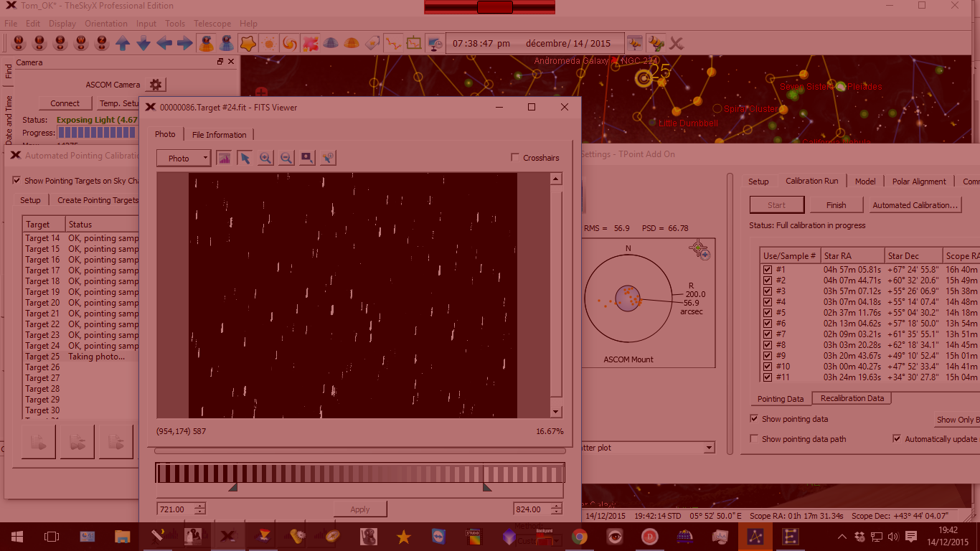
Task: Click the toolbar time and date field
Action: coord(534,44)
